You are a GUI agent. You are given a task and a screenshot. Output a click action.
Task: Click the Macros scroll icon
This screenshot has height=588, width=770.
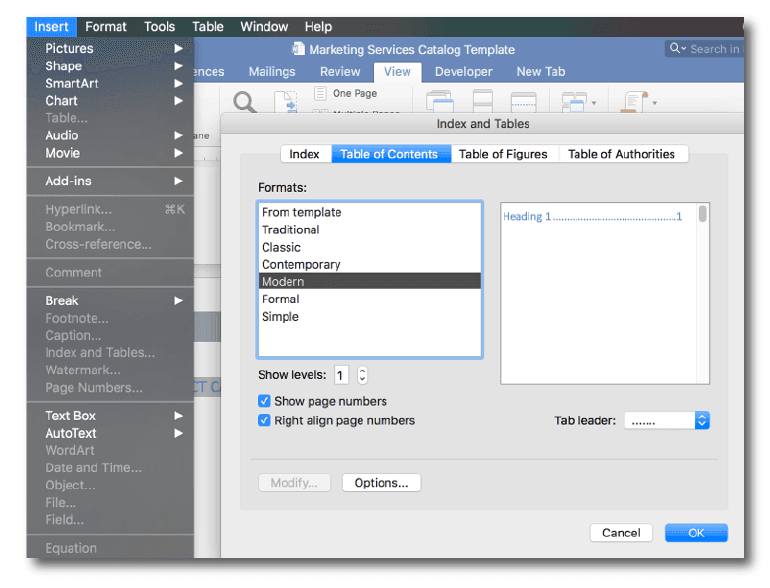pyautogui.click(x=634, y=102)
